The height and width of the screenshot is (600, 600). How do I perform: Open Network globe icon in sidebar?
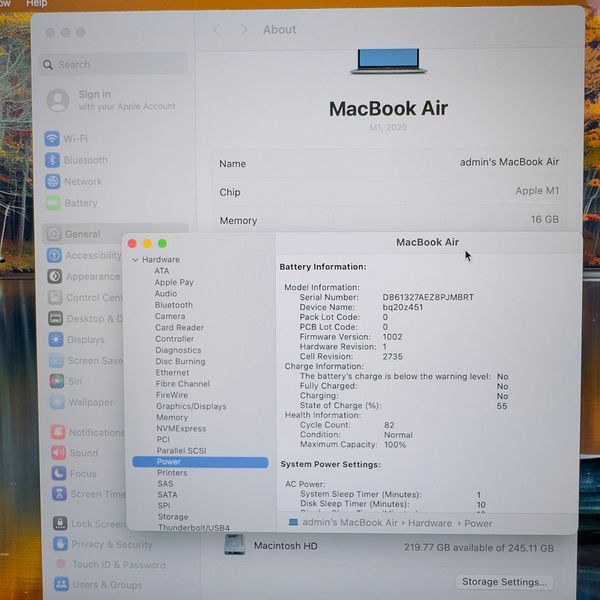[53, 181]
